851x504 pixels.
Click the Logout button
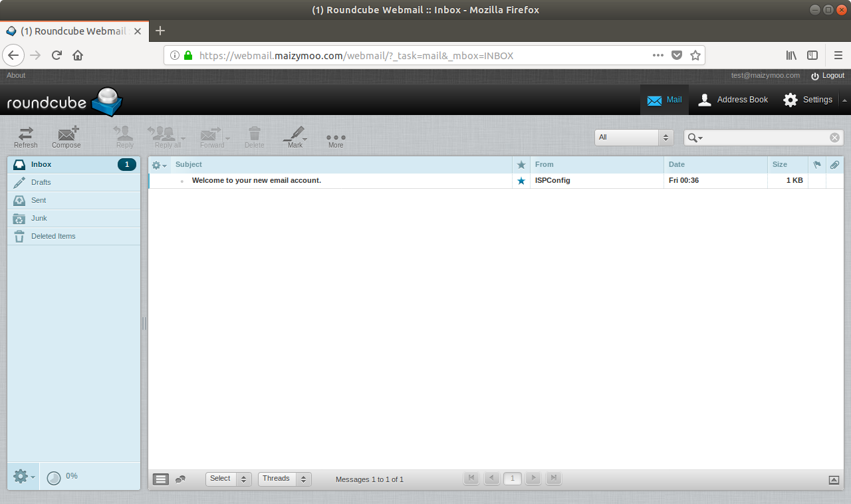pos(827,75)
